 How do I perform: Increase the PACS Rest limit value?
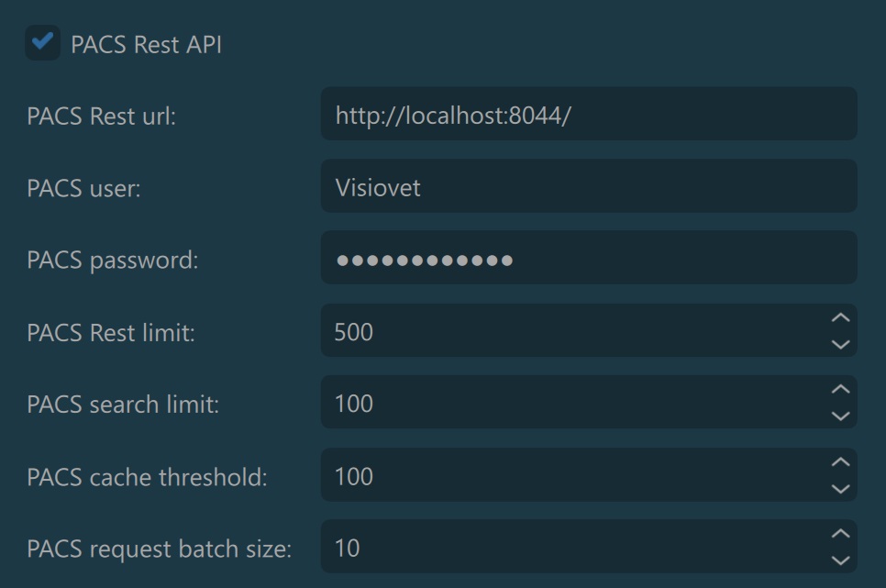[x=839, y=318]
